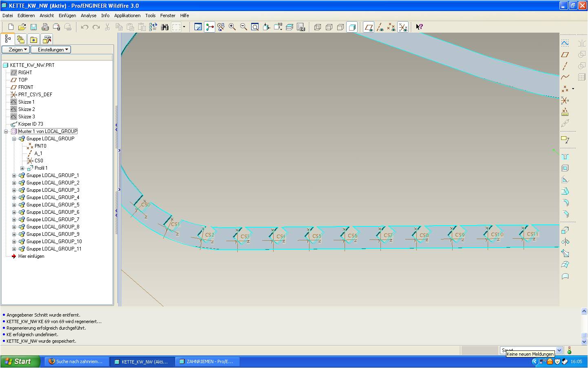Open the layers icon in the toolbar
588x368 pixels.
[290, 27]
